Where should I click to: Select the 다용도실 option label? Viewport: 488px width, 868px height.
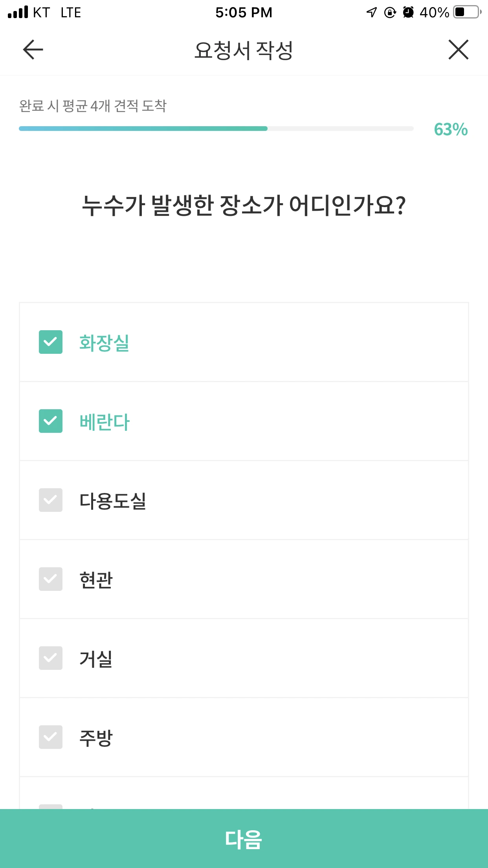113,501
